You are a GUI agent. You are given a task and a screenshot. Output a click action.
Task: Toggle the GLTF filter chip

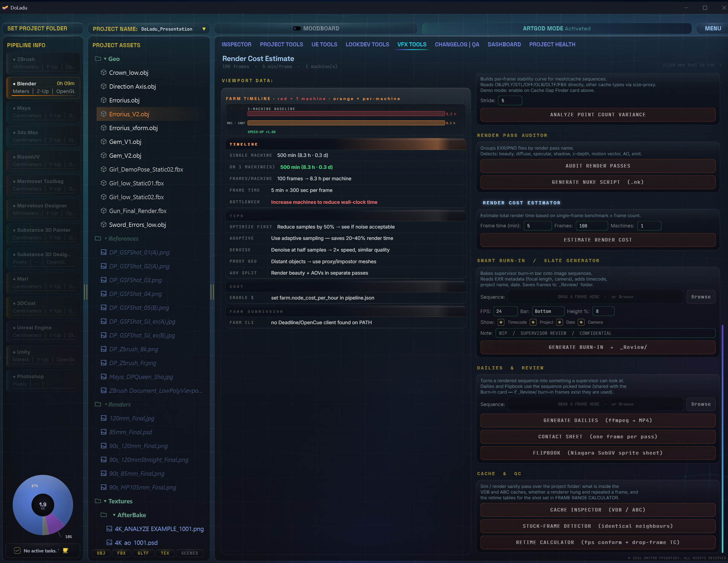143,553
